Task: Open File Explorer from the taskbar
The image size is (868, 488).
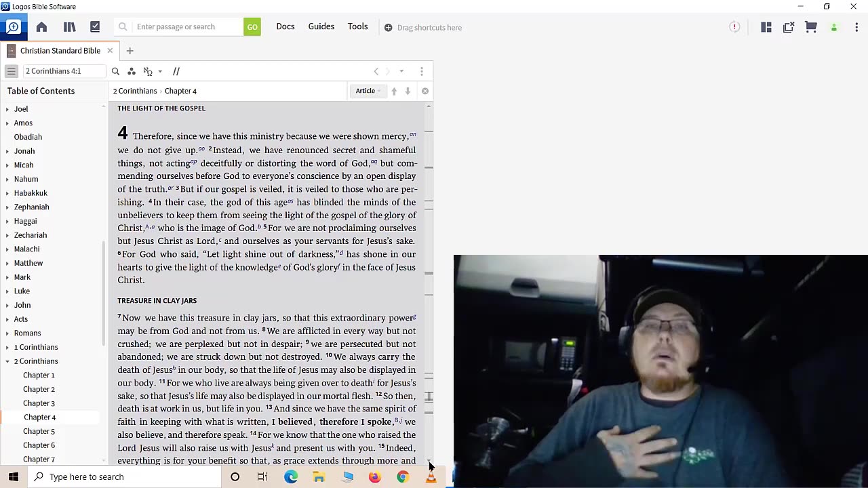Action: click(x=319, y=477)
